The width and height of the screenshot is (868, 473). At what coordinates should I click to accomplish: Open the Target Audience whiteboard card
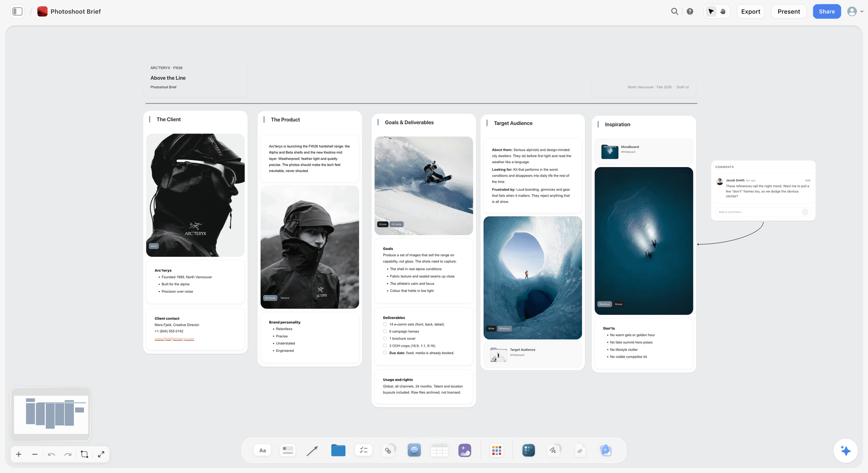tap(533, 354)
